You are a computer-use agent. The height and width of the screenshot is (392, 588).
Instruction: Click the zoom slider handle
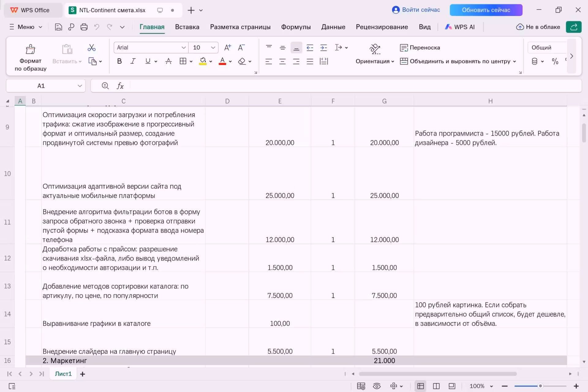click(x=541, y=386)
